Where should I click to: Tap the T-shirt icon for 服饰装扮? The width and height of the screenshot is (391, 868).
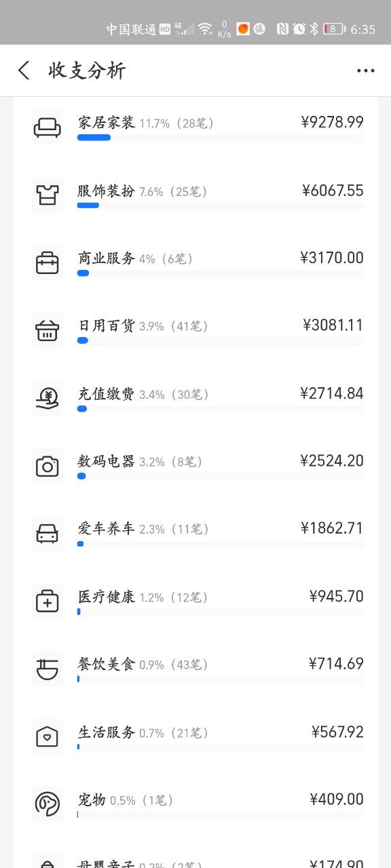(x=47, y=195)
